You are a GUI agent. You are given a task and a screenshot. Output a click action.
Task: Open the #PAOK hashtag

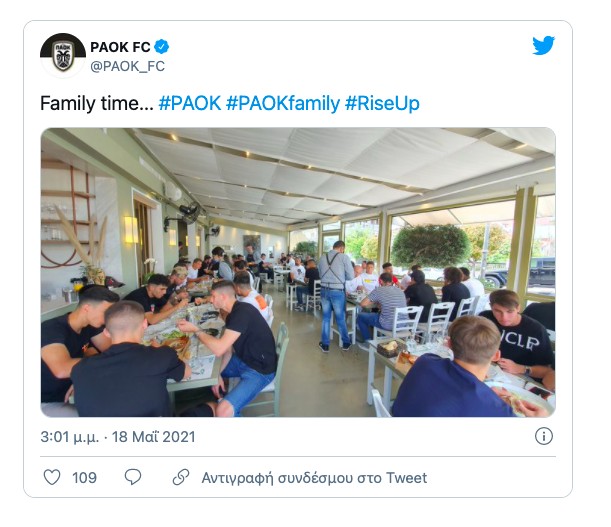click(189, 104)
